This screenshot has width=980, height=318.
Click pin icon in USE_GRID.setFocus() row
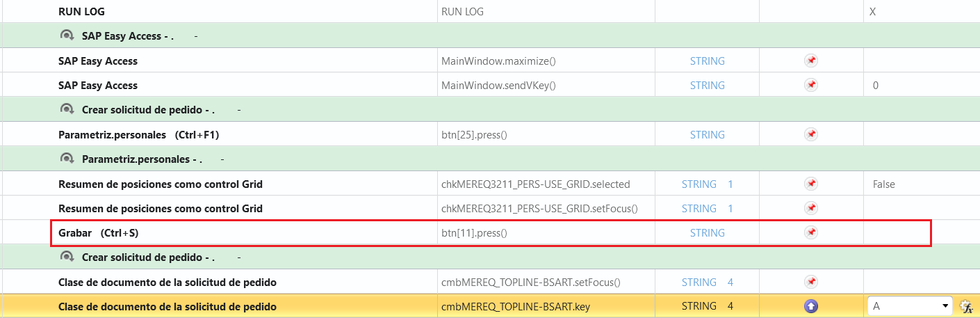click(810, 208)
